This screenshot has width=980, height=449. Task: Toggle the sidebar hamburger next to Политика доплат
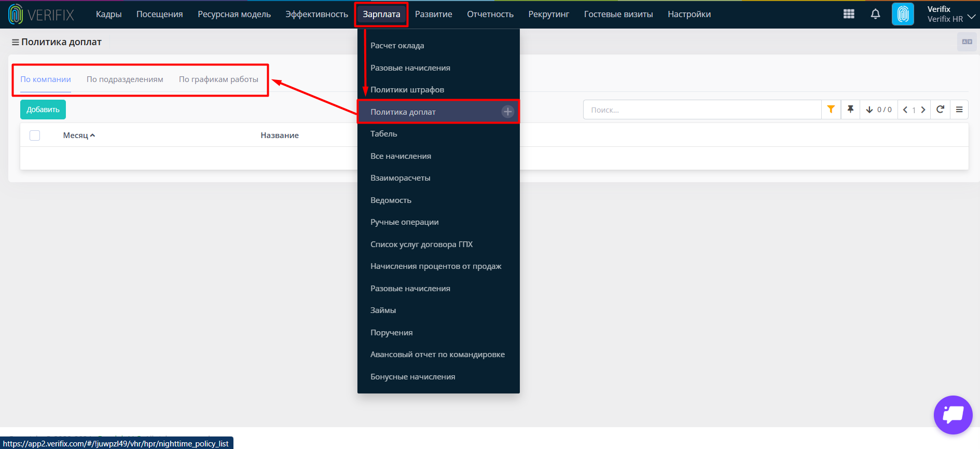(x=16, y=42)
